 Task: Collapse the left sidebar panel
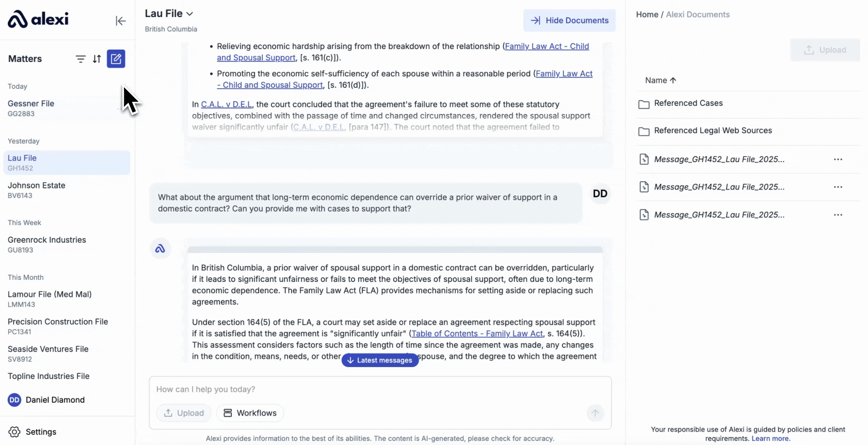tap(120, 21)
